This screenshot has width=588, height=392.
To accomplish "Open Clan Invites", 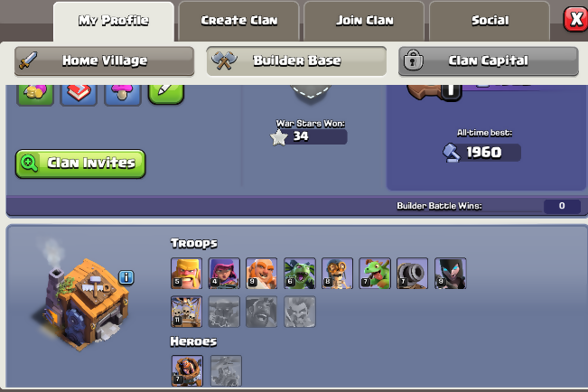I will click(x=80, y=163).
